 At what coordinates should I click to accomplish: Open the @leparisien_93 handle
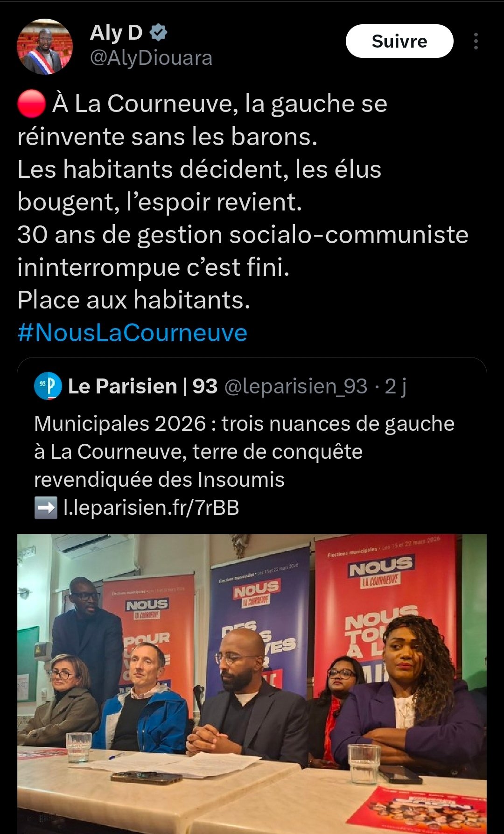296,386
